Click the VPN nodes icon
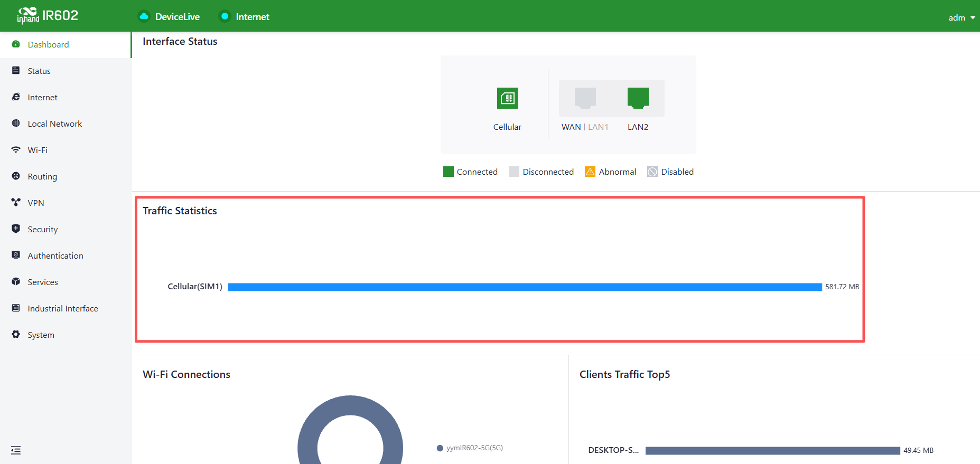This screenshot has height=464, width=980. point(16,203)
